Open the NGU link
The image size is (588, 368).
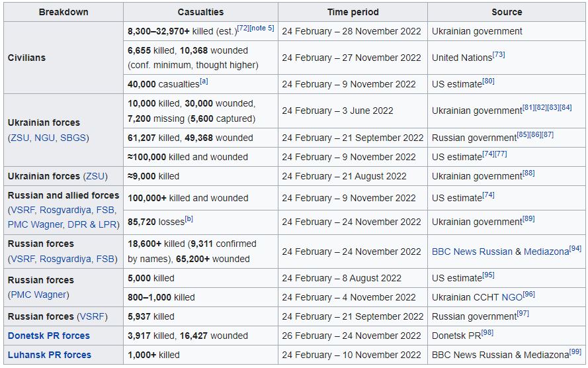pyautogui.click(x=44, y=138)
